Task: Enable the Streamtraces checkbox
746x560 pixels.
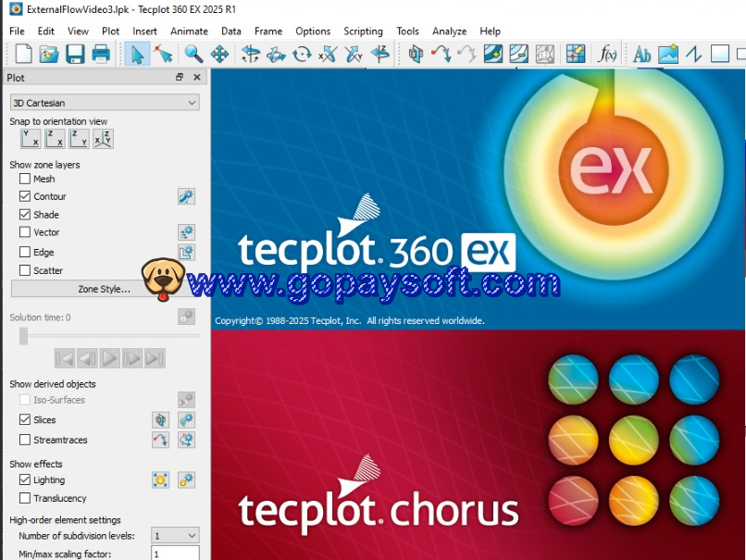Action: [25, 439]
